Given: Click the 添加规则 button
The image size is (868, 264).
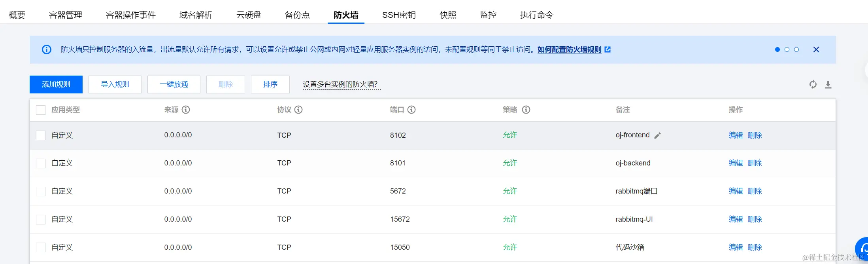Looking at the screenshot, I should click(56, 84).
